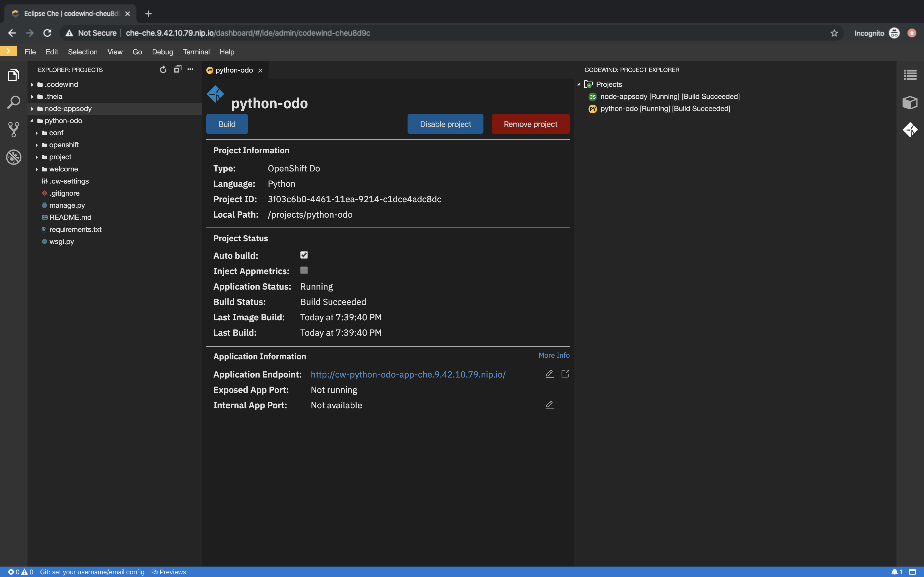This screenshot has width=924, height=577.
Task: Click the Previews item in the status bar
Action: (x=169, y=572)
